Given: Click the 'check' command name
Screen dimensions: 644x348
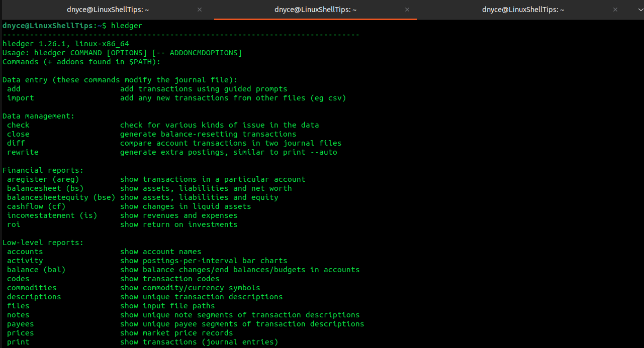Looking at the screenshot, I should (x=18, y=125).
